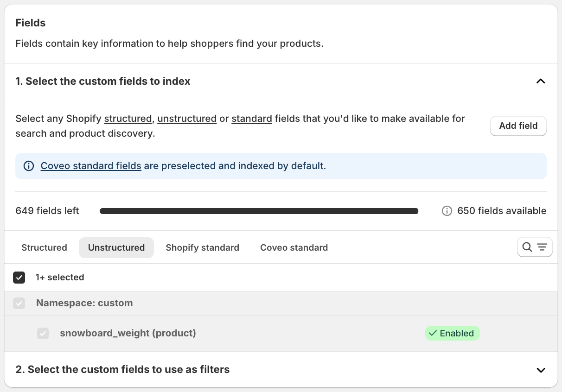Image resolution: width=562 pixels, height=392 pixels.
Task: Switch to the Structured tab
Action: pos(44,247)
